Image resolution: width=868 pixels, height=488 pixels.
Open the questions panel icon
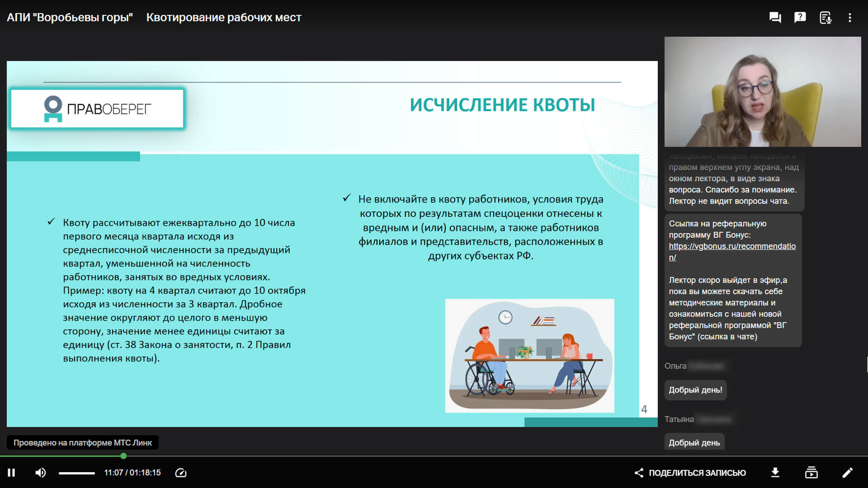coord(800,18)
